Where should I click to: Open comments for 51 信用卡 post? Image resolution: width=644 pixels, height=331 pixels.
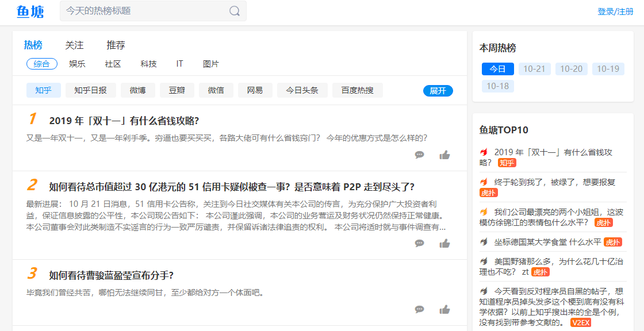(420, 243)
